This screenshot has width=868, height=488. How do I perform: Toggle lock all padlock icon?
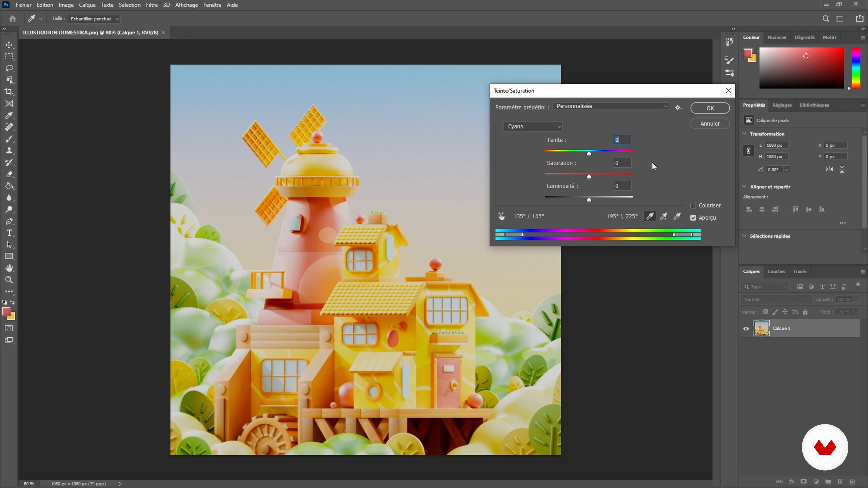click(x=805, y=312)
